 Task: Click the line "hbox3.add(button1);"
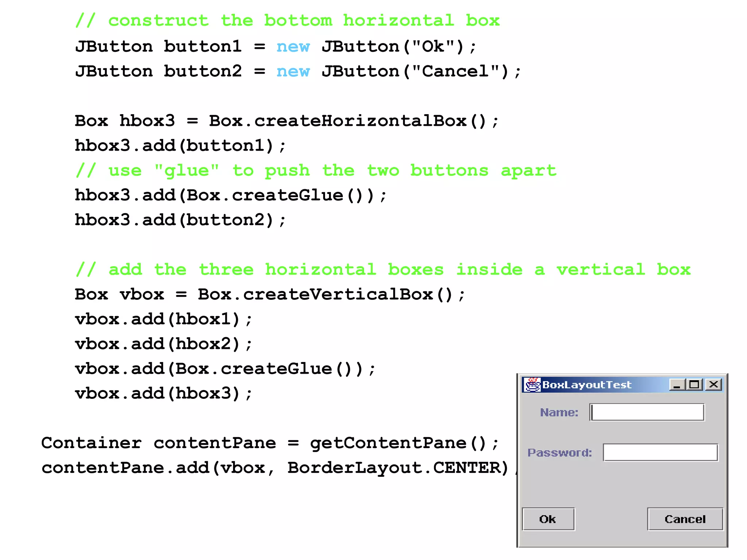(181, 146)
